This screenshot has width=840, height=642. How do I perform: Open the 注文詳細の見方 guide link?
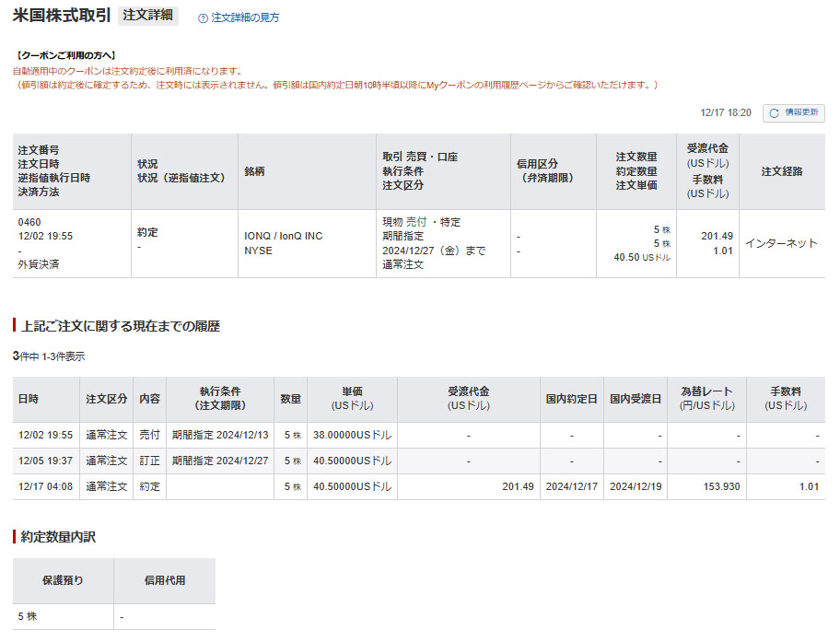tap(245, 18)
